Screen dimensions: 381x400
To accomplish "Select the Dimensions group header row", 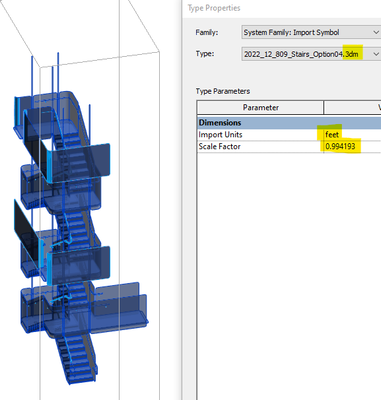I will pyautogui.click(x=289, y=122).
